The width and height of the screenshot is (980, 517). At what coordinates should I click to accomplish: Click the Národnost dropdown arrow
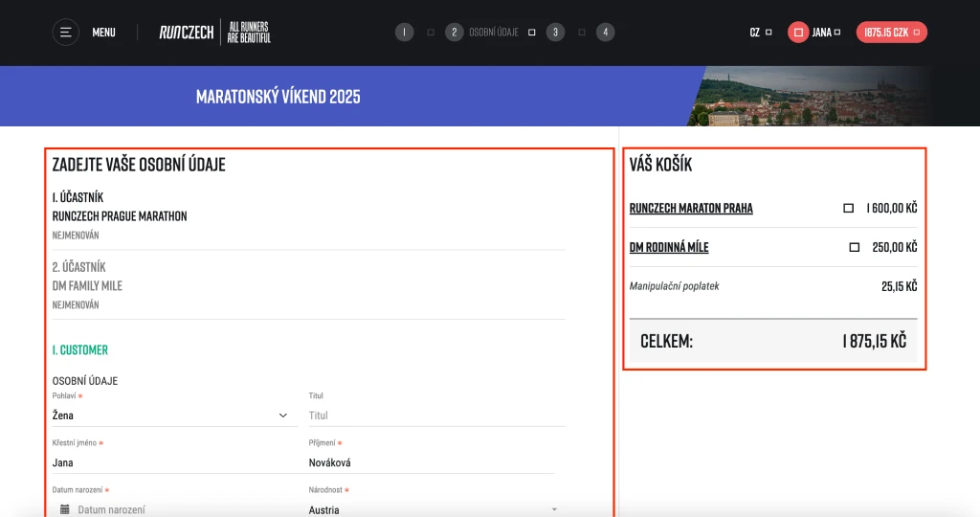coord(554,509)
